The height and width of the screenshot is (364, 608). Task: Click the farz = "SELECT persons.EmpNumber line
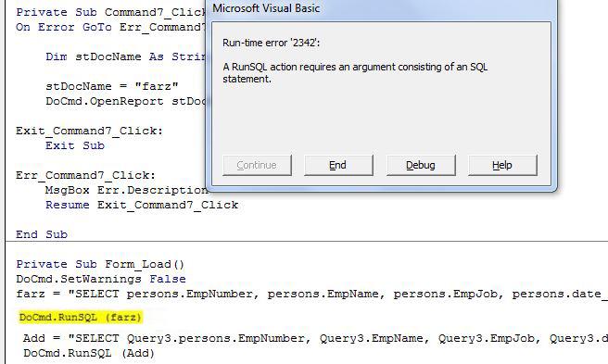tap(311, 294)
